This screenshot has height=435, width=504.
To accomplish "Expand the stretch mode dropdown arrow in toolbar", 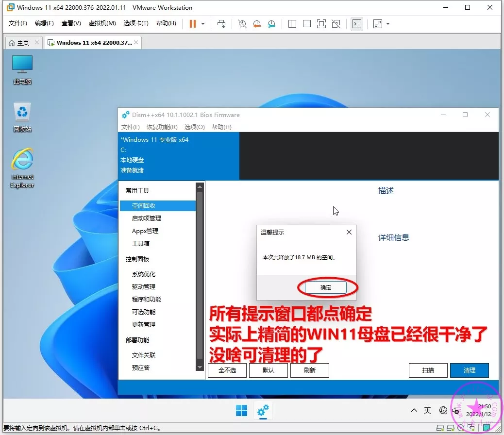I will pyautogui.click(x=388, y=24).
